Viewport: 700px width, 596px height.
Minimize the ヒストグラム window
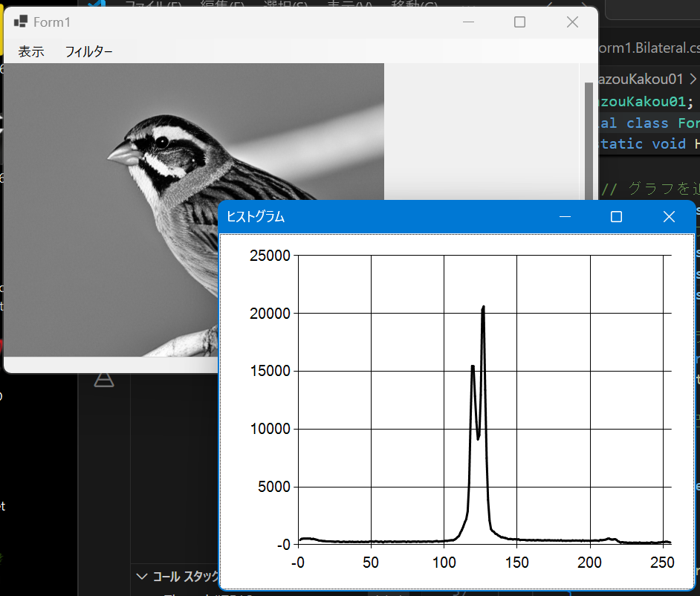565,216
